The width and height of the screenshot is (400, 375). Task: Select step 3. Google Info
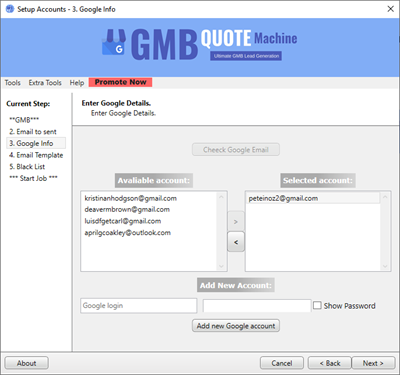36,143
